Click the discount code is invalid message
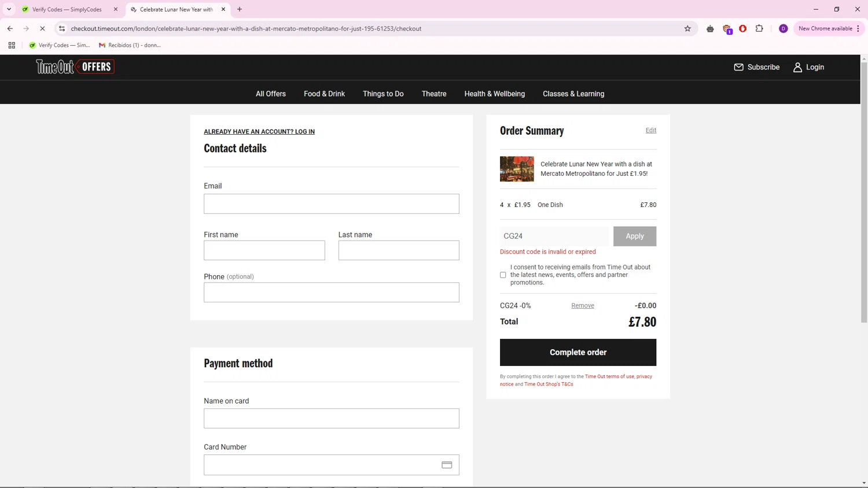 pos(547,252)
